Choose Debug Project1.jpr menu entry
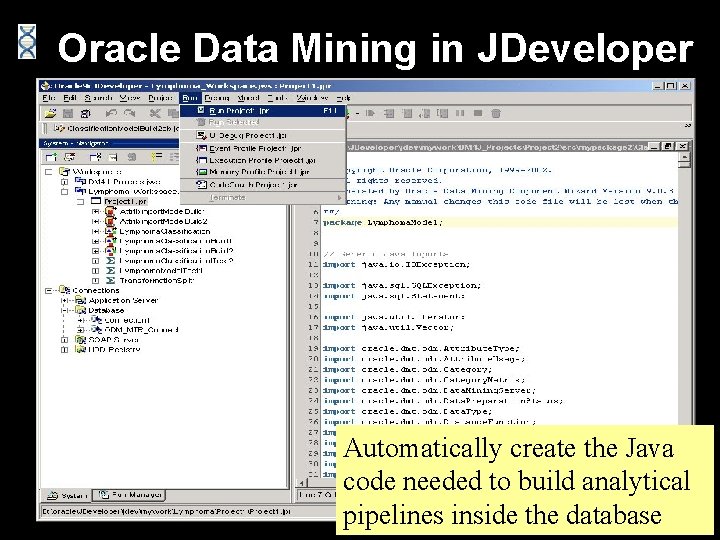Screen dimensions: 720x540 tap(263, 135)
